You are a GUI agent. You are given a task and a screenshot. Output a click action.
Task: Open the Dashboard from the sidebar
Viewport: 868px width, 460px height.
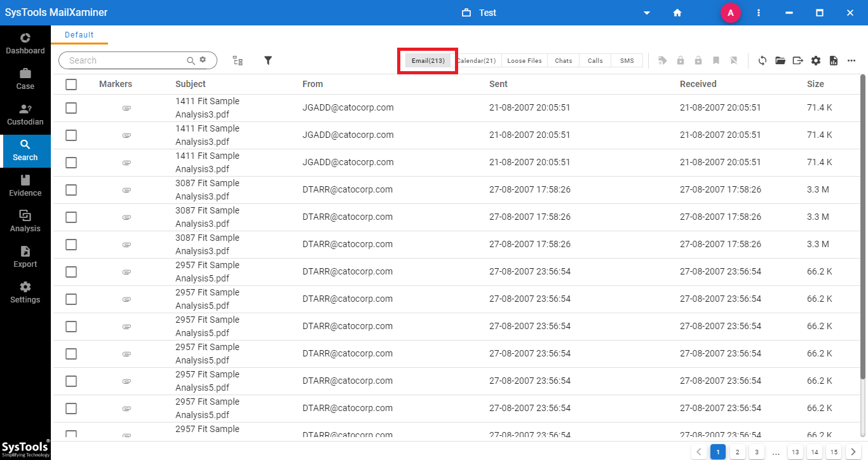pos(25,43)
